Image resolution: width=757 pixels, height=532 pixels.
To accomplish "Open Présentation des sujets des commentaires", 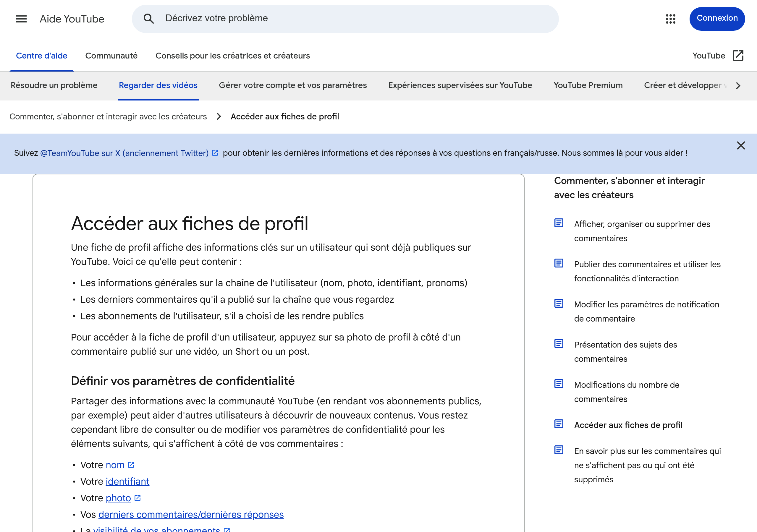I will [x=625, y=352].
